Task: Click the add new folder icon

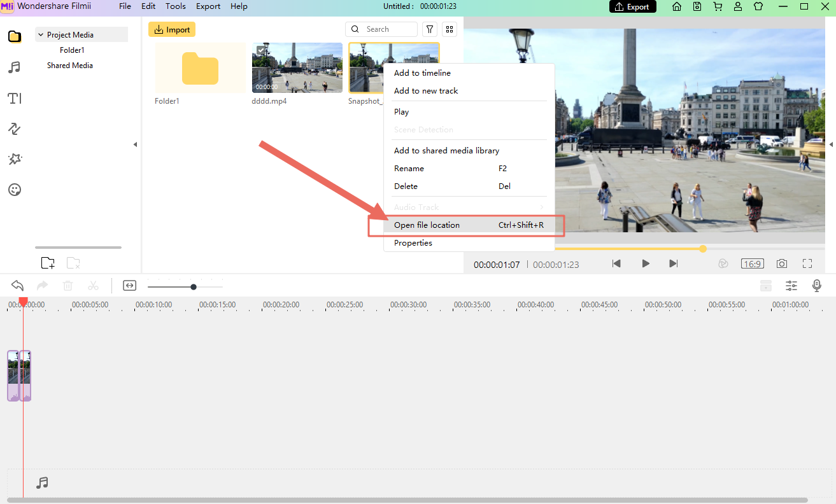Action: 48,263
